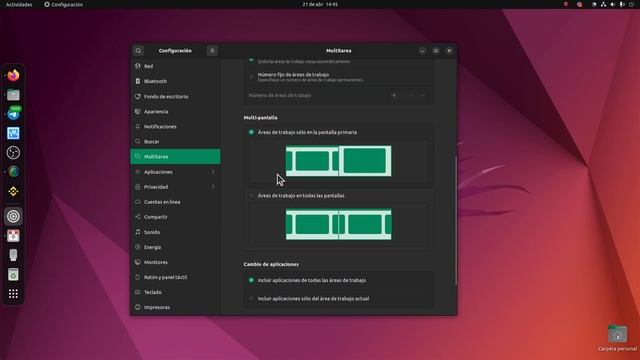Image resolution: width=640 pixels, height=360 pixels.
Task: Select the highlighted Multitarea sidebar item
Action: pos(176,157)
